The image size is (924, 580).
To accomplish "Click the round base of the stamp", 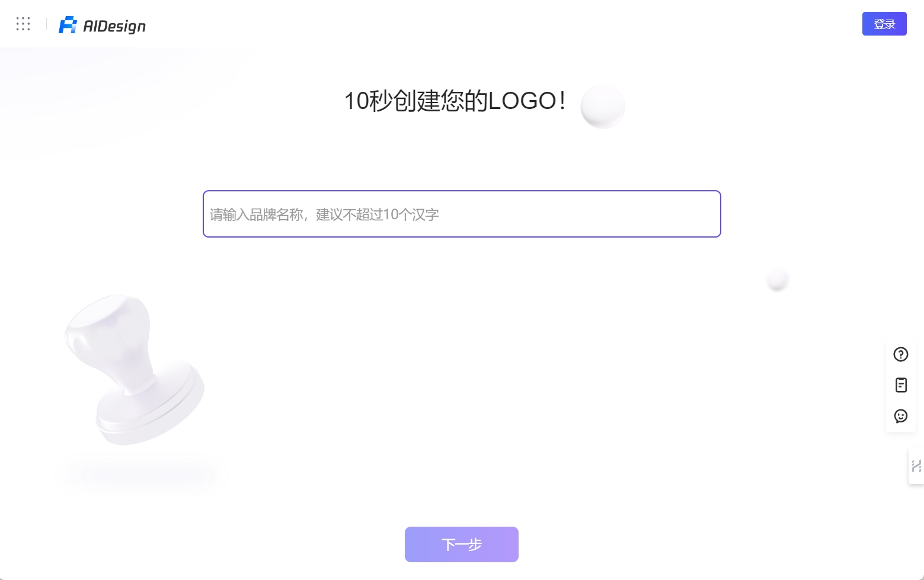I will click(x=151, y=408).
